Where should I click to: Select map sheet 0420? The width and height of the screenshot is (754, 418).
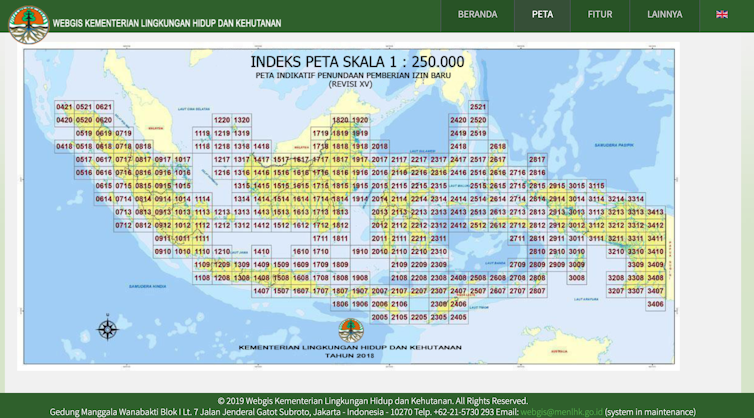[x=64, y=120]
